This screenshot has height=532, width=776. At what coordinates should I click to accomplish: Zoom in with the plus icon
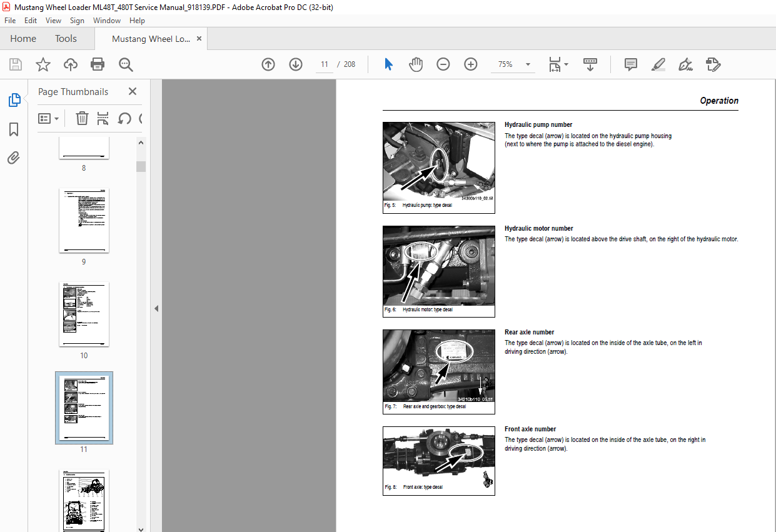pos(471,64)
